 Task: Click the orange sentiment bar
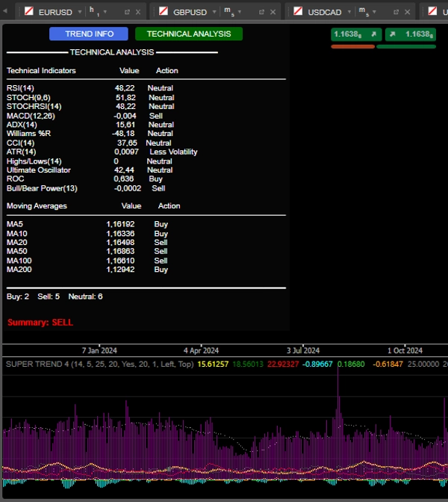pyautogui.click(x=352, y=47)
